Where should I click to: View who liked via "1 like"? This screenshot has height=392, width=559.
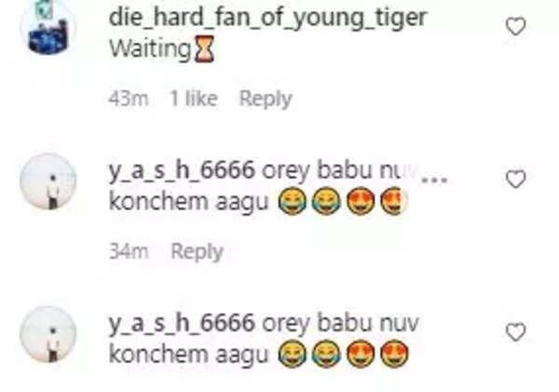[x=194, y=99]
